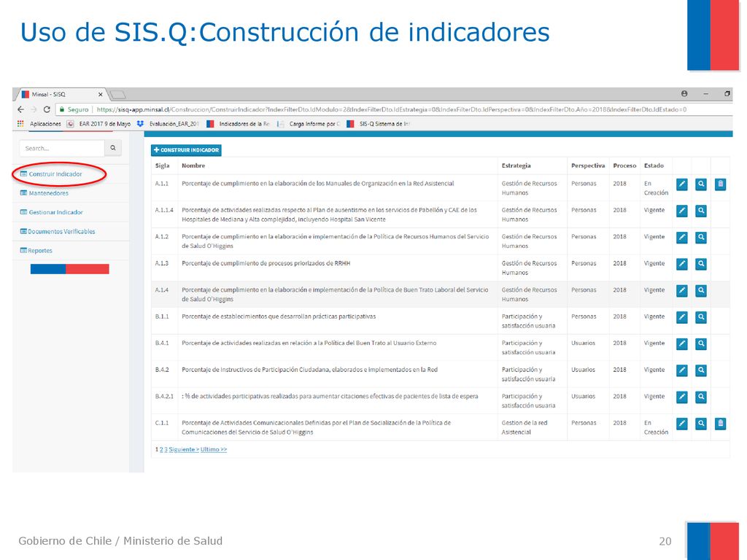
Task: Edit indicator B.4.2 with pencil icon
Action: tap(682, 371)
